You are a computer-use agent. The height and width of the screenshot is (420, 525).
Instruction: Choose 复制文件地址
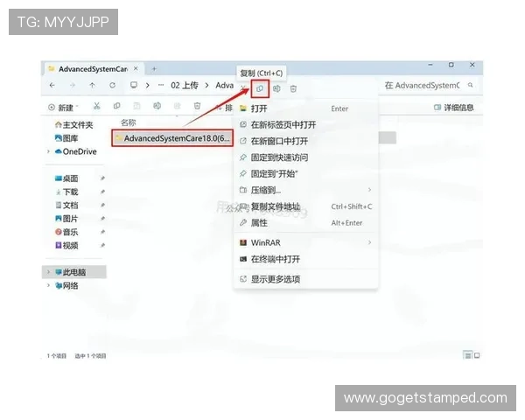[x=306, y=206]
